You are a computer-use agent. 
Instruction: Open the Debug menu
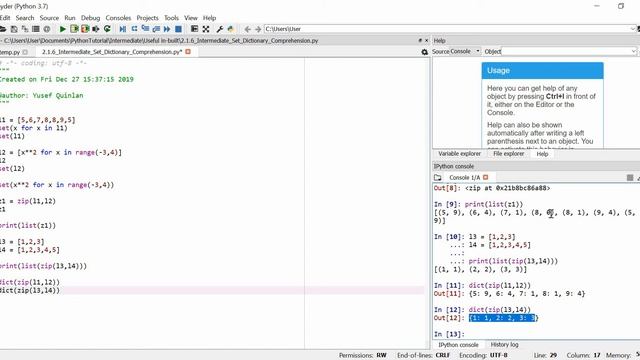(x=91, y=18)
